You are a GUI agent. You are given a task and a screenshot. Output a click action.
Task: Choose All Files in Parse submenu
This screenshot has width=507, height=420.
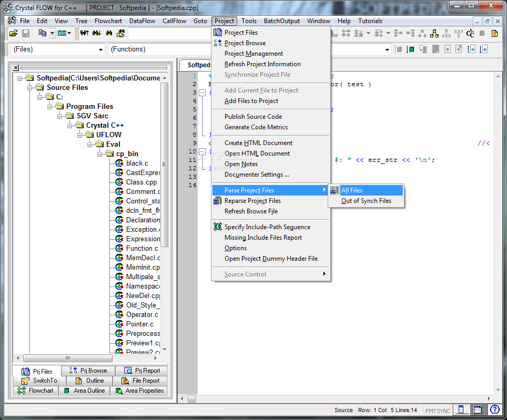[x=351, y=190]
